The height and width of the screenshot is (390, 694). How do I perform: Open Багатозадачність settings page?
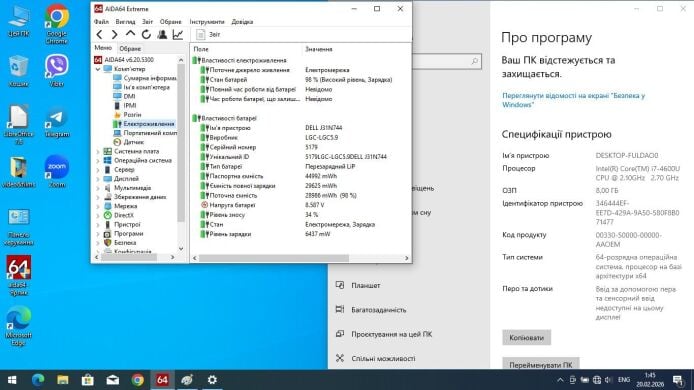coord(371,310)
